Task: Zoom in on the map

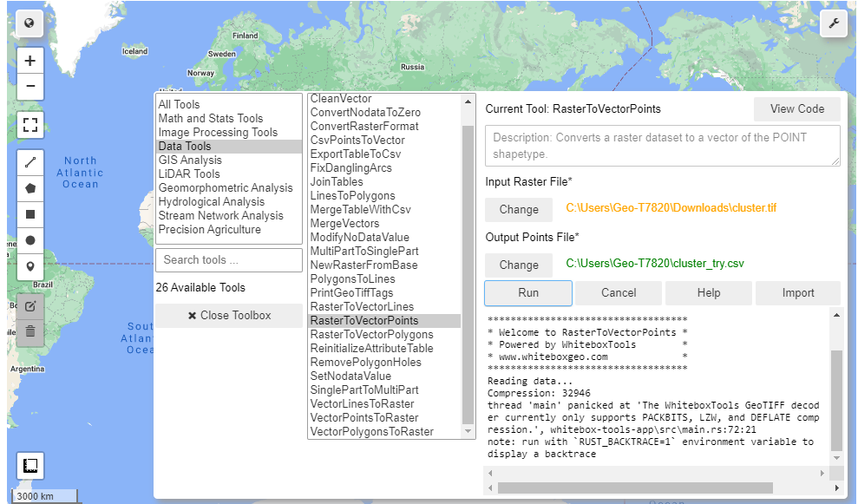Action: 29,61
